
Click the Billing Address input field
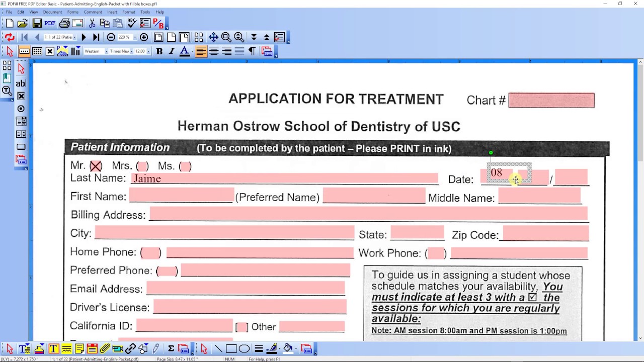pyautogui.click(x=368, y=214)
